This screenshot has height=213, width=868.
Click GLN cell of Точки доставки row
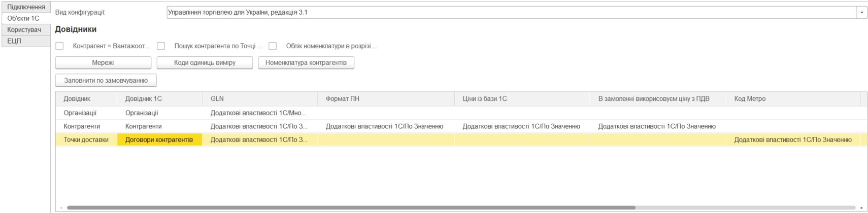pos(260,139)
